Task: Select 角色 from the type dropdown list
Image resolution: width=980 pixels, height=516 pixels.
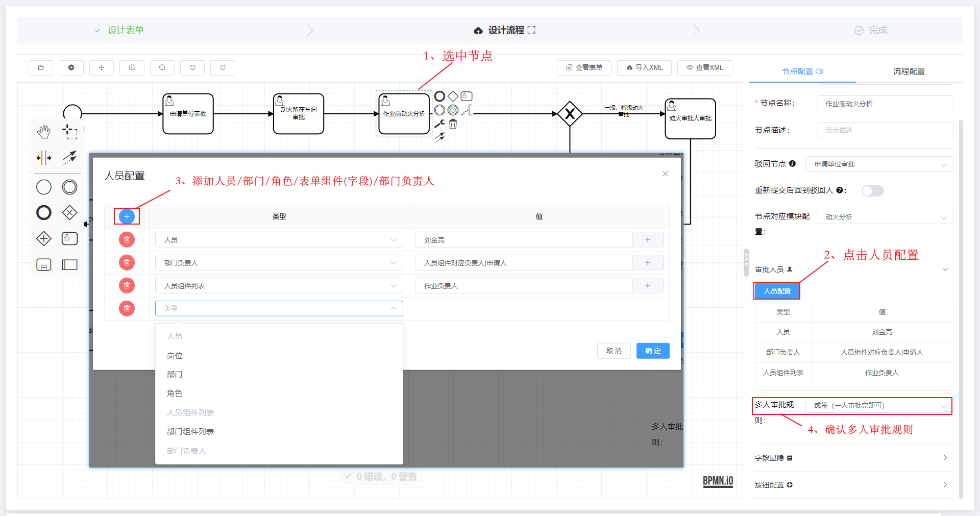Action: pyautogui.click(x=279, y=393)
